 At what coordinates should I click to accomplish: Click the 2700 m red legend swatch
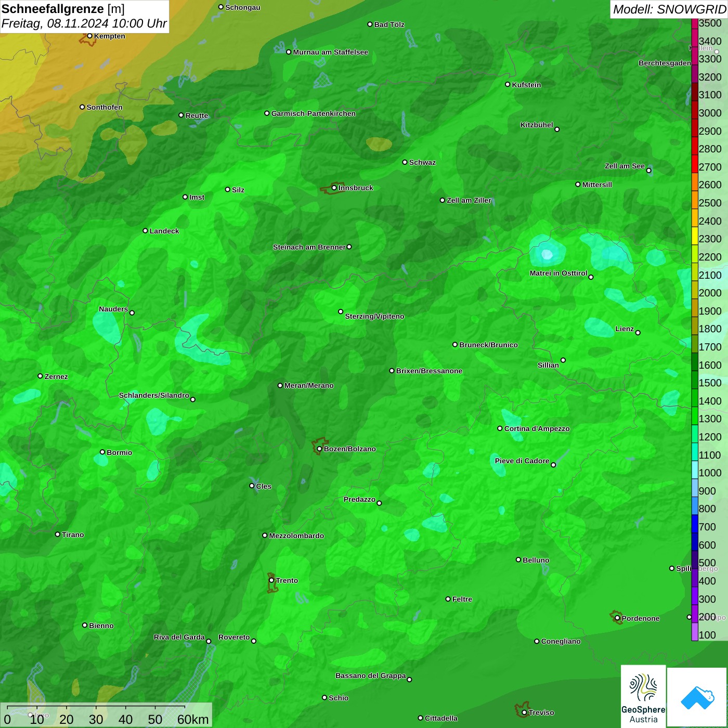pos(695,164)
